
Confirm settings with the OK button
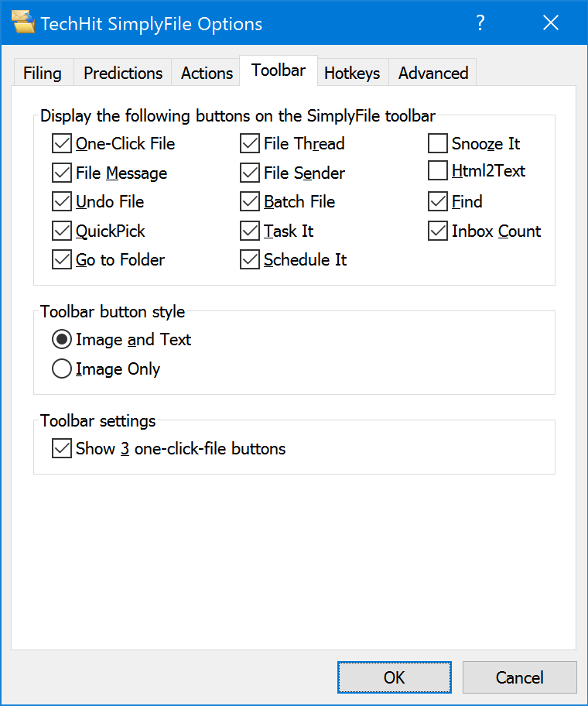coord(394,677)
